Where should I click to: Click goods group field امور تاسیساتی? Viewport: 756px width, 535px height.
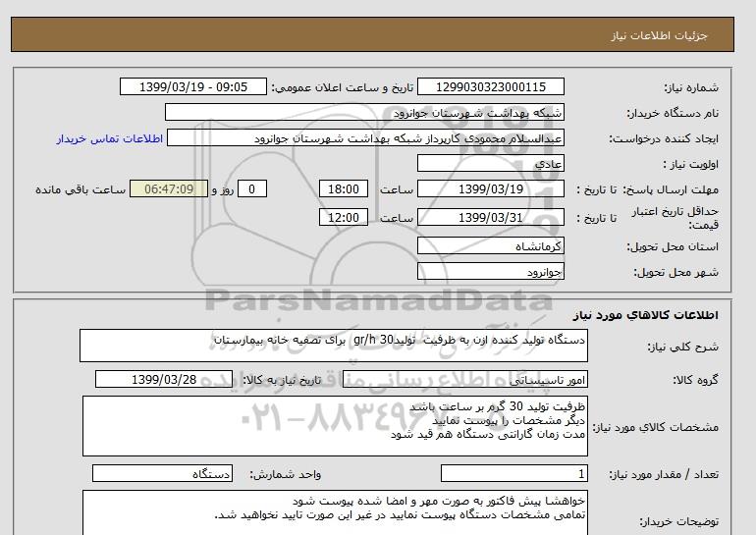click(x=464, y=379)
